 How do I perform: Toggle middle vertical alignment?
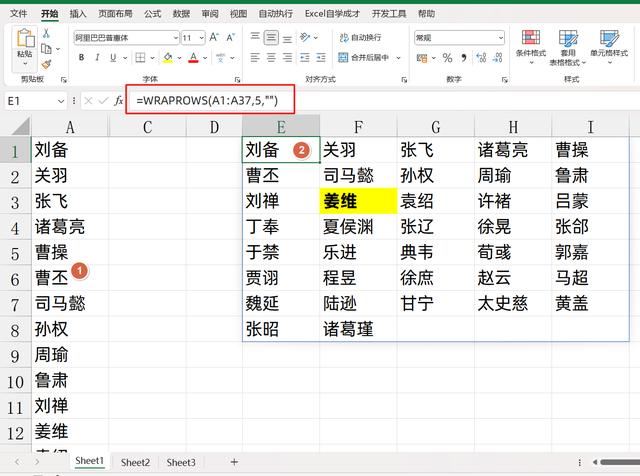click(x=271, y=38)
